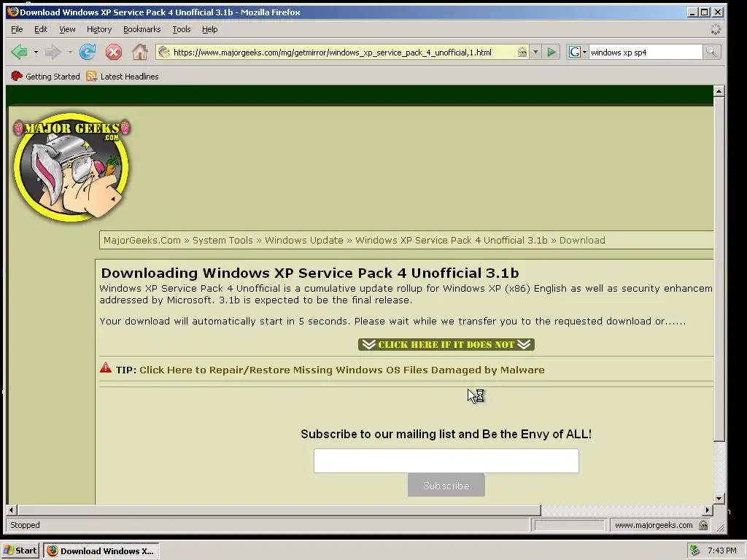Click the status bar security padlock icon
This screenshot has width=747, height=560.
(x=703, y=525)
